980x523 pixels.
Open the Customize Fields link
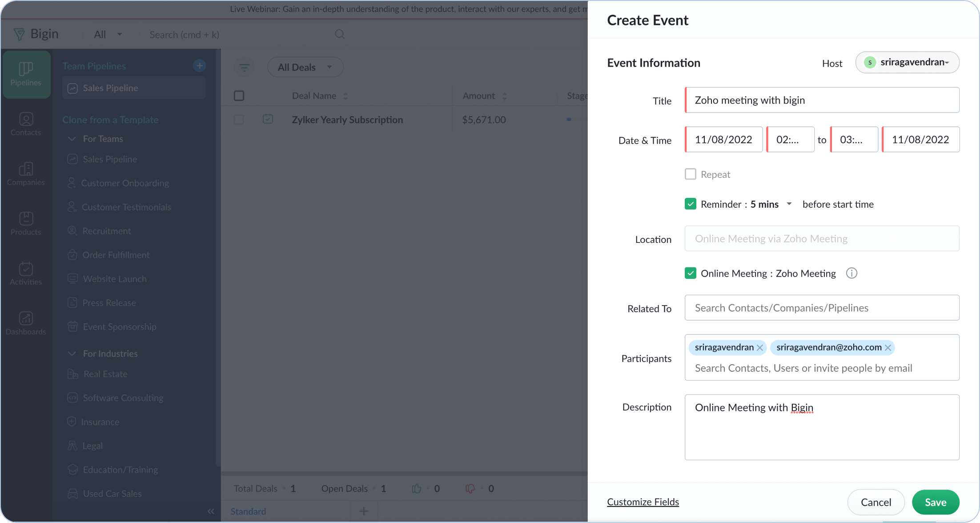[x=643, y=502]
